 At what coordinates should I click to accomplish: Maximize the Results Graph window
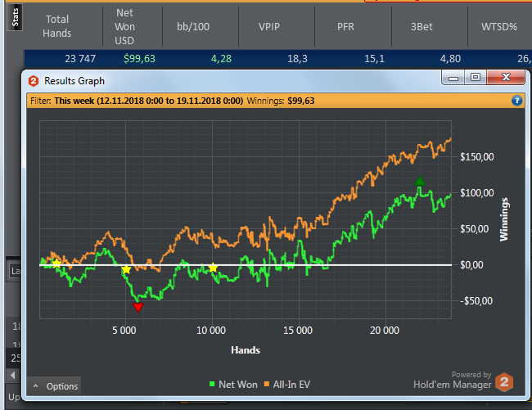click(x=476, y=77)
